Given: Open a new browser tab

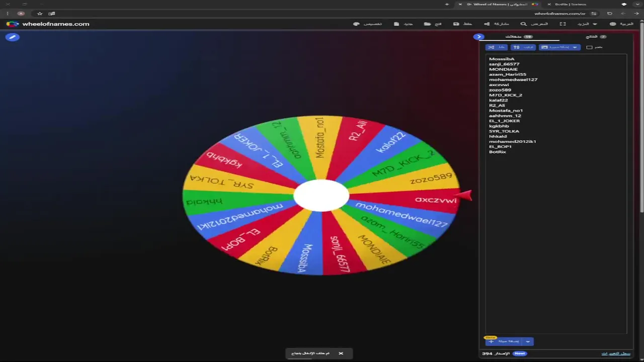Looking at the screenshot, I should 447,4.
